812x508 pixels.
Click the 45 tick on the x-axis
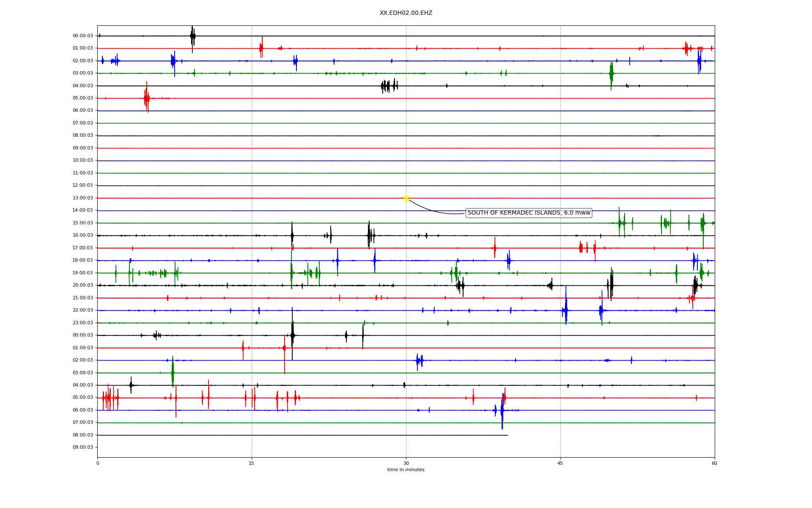(x=560, y=463)
